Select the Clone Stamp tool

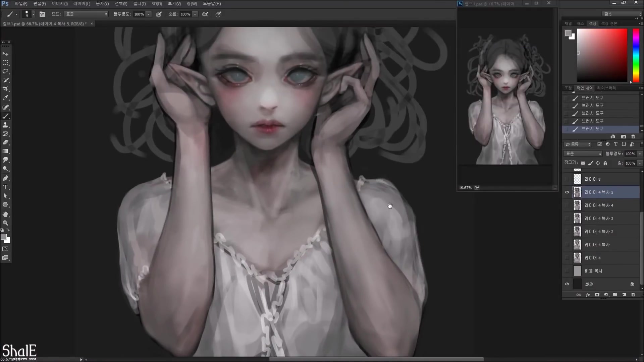click(x=5, y=125)
